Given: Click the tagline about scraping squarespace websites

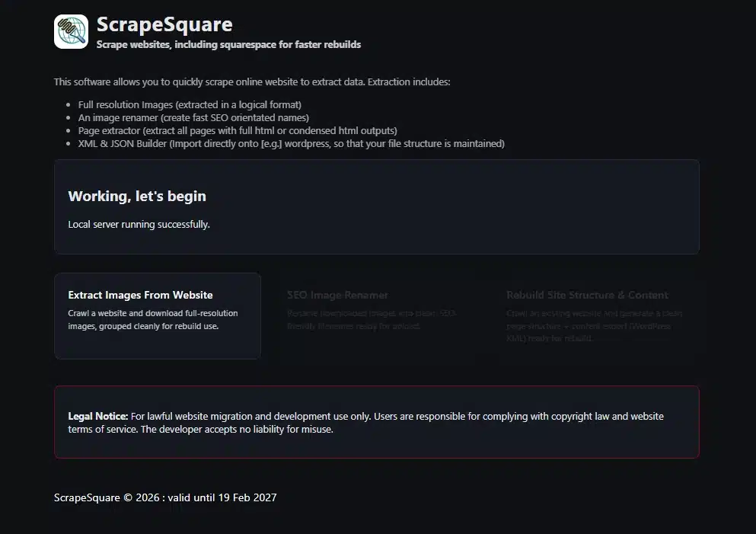Looking at the screenshot, I should point(228,45).
